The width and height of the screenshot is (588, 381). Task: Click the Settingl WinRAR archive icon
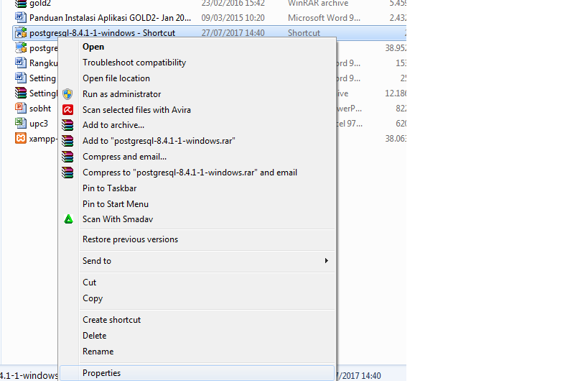[21, 93]
